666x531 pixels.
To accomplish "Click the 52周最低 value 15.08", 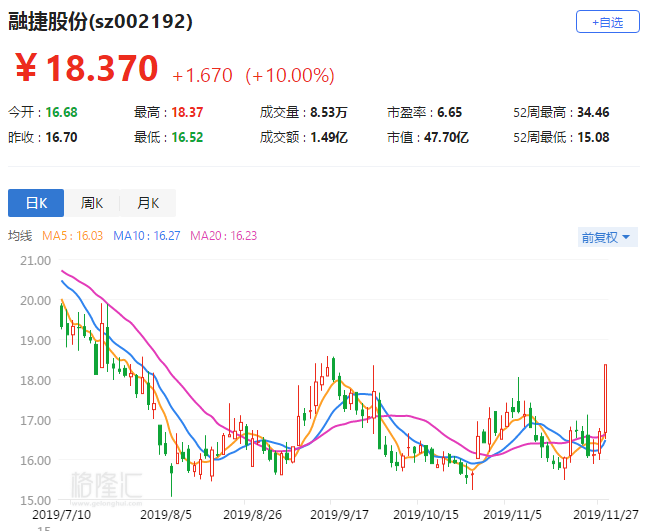I will [593, 137].
